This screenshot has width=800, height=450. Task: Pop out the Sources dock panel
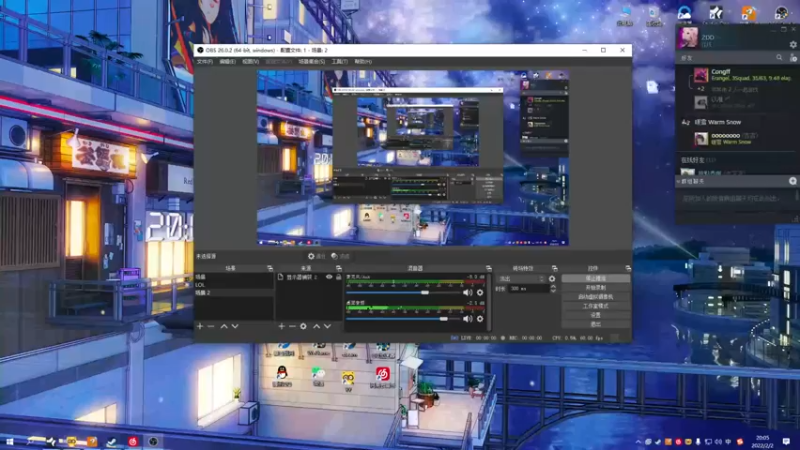click(x=338, y=268)
